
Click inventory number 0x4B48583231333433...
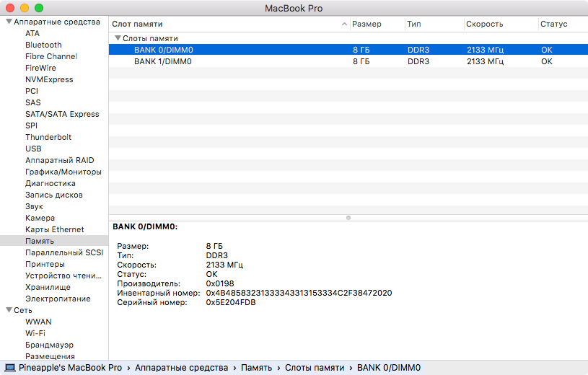[x=299, y=293]
